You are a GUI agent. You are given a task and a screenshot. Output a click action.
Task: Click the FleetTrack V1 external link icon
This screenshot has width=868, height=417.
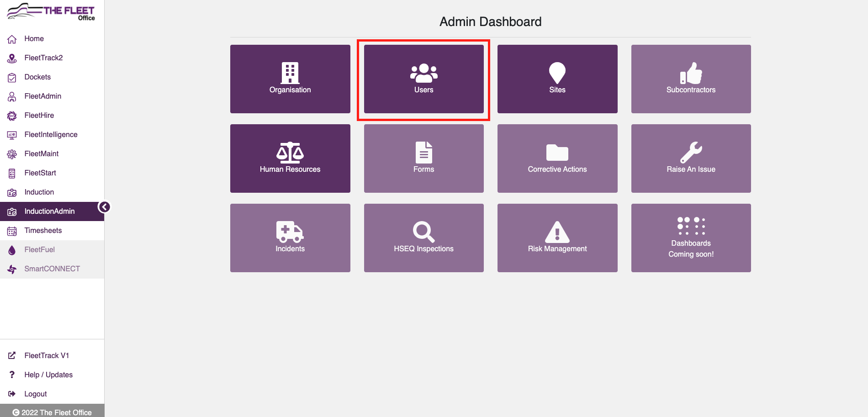[12, 355]
